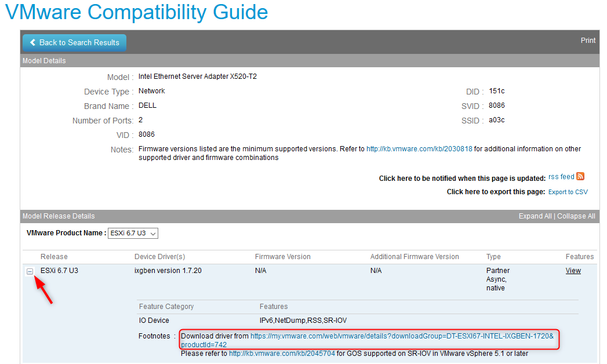Open the orange RSS feed icon

click(x=580, y=176)
